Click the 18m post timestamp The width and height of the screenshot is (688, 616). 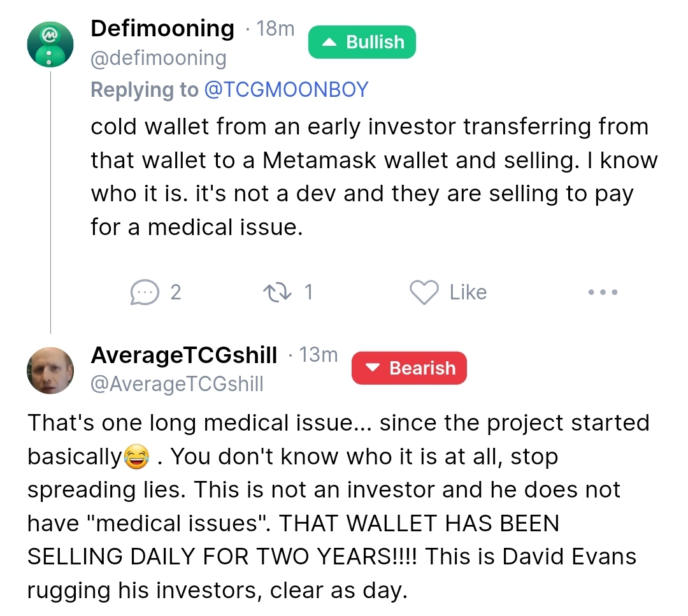pos(275,29)
